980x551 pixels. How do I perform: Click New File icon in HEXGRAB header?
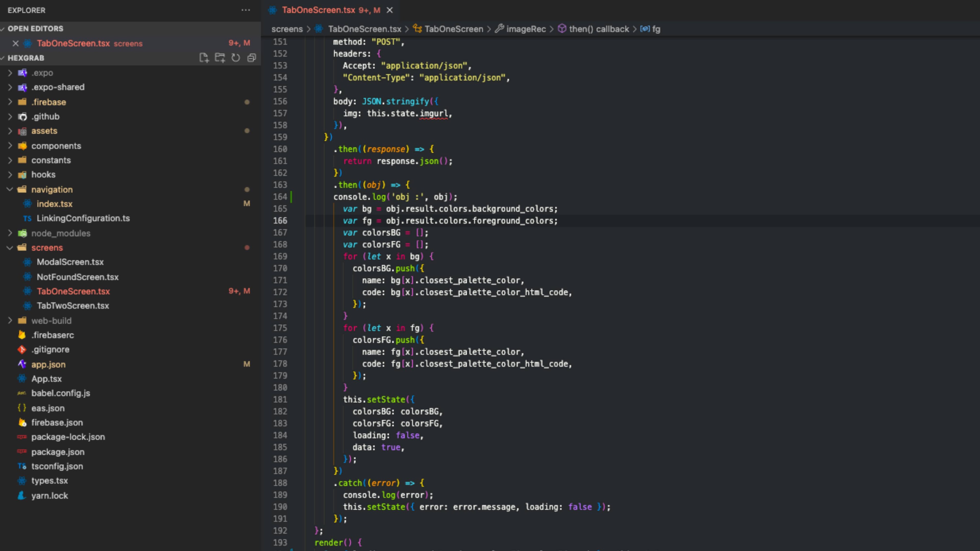(204, 58)
